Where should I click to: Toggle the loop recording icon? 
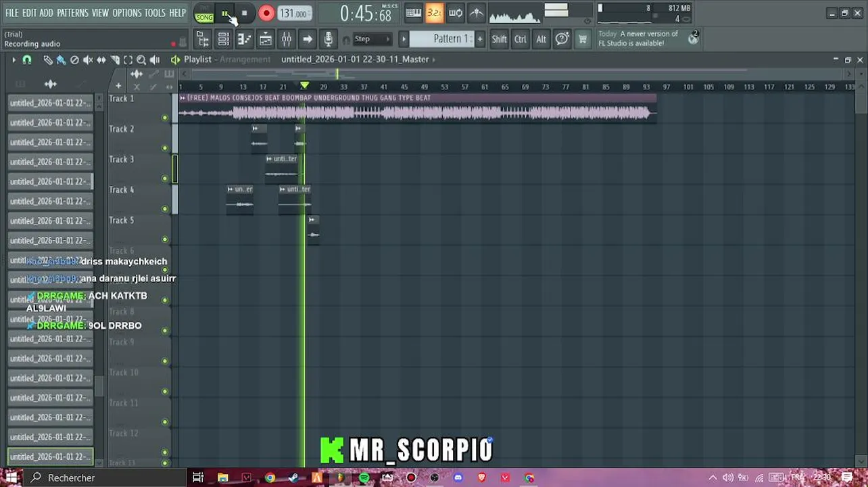click(456, 13)
